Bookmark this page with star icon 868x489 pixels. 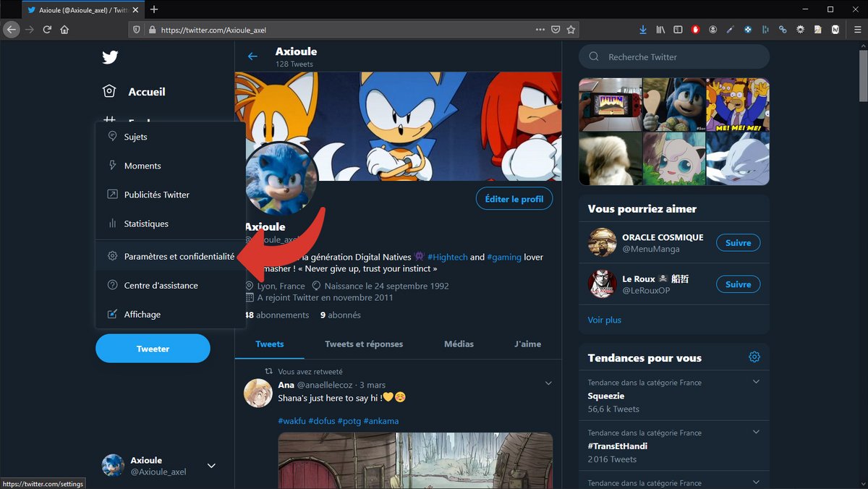pos(571,30)
